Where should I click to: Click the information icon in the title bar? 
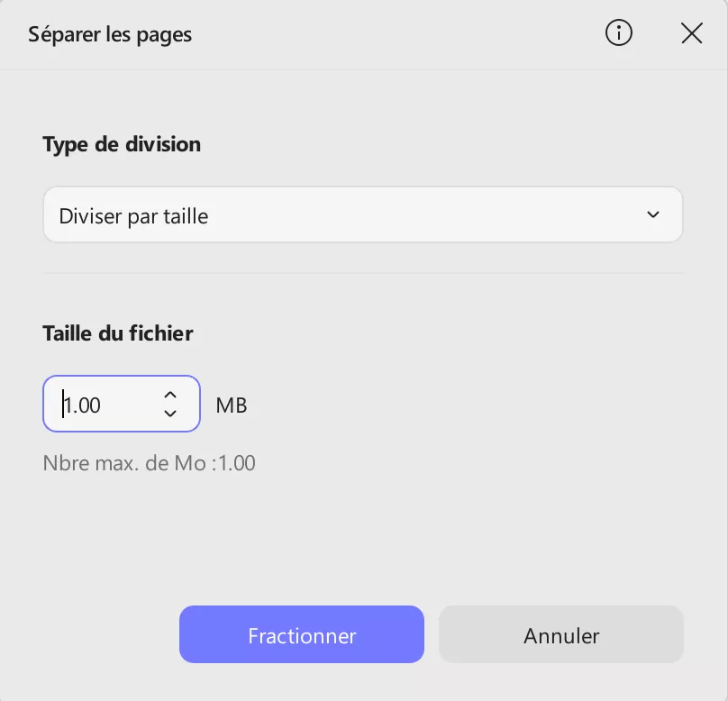tap(618, 33)
